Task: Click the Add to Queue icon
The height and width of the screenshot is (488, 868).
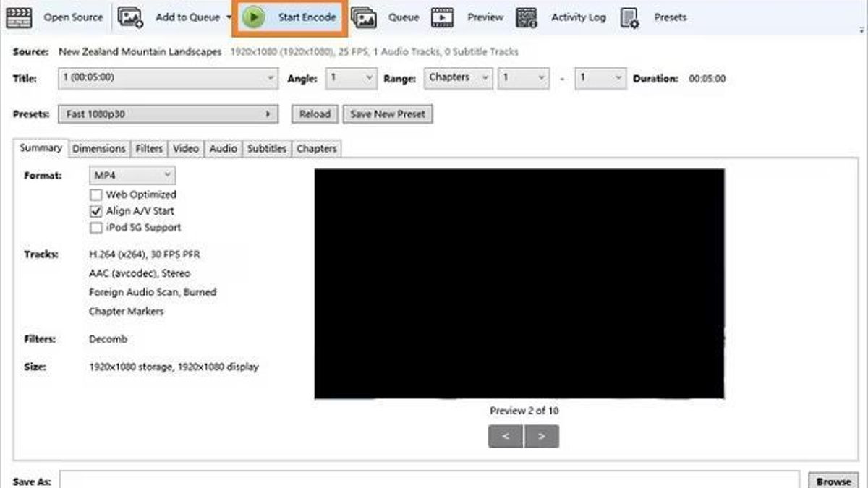Action: pyautogui.click(x=131, y=17)
